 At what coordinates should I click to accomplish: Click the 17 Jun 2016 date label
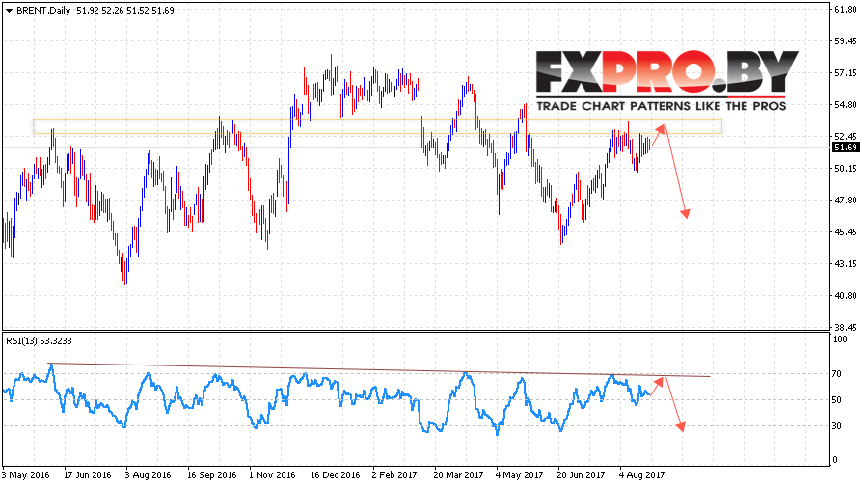[x=87, y=475]
